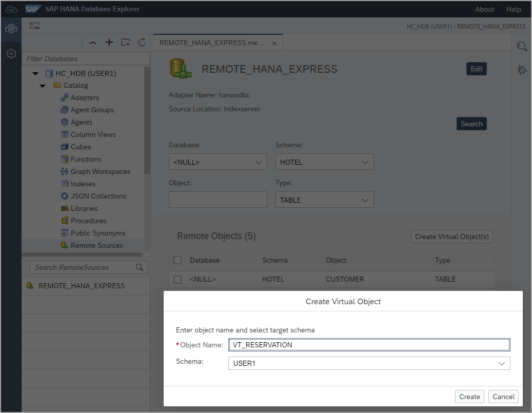This screenshot has width=532, height=413.
Task: Click the SAP logo
Action: pyautogui.click(x=33, y=9)
